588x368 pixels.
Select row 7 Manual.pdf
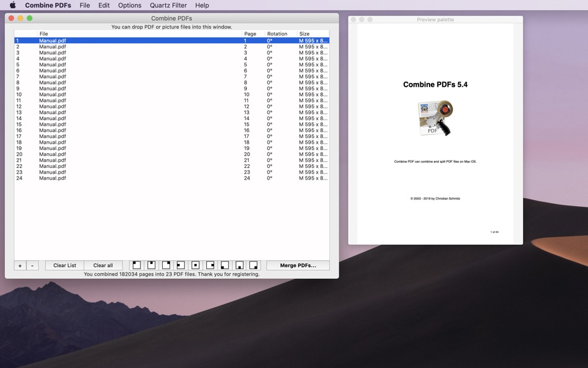pyautogui.click(x=171, y=77)
